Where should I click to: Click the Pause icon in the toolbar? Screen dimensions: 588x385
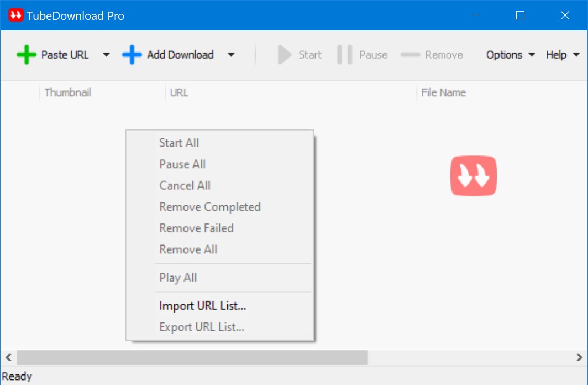tap(345, 54)
